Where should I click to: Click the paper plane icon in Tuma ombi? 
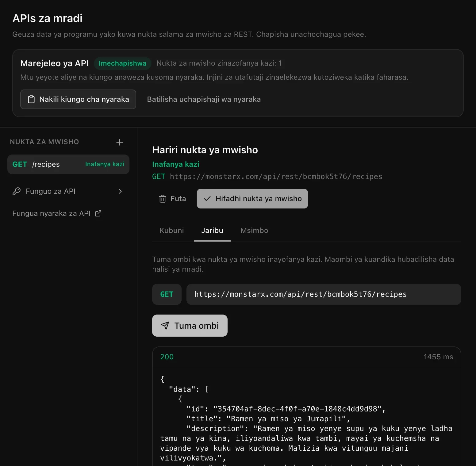point(165,326)
